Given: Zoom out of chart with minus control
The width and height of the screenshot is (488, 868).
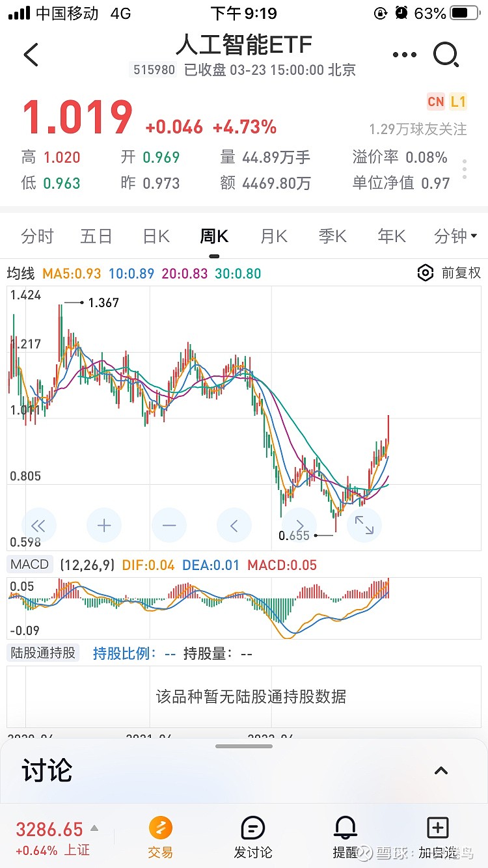Looking at the screenshot, I should pyautogui.click(x=169, y=525).
